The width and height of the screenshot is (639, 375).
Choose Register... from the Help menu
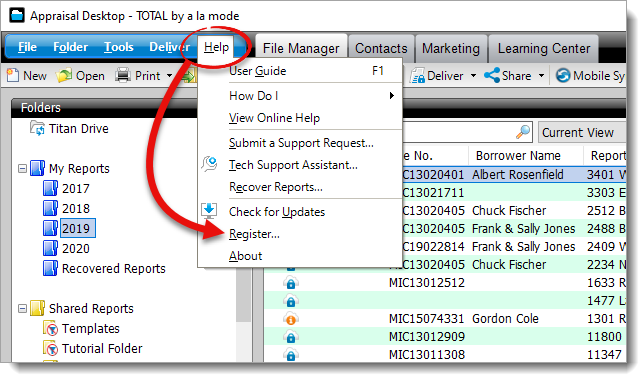coord(254,234)
